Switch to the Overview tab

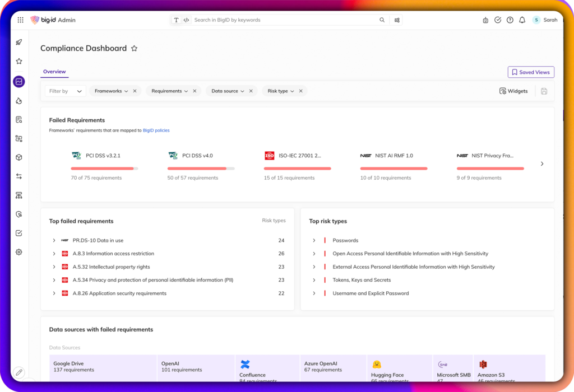pyautogui.click(x=54, y=72)
